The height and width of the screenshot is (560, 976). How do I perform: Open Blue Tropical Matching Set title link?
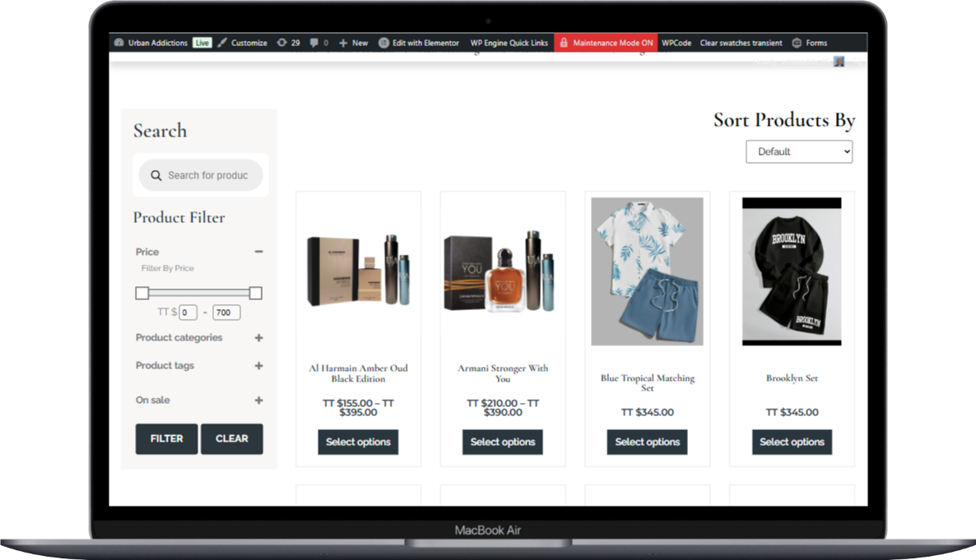tap(648, 382)
